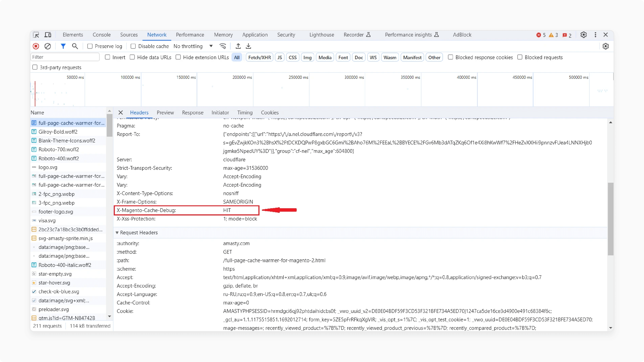Close the request details pane

coord(121,113)
